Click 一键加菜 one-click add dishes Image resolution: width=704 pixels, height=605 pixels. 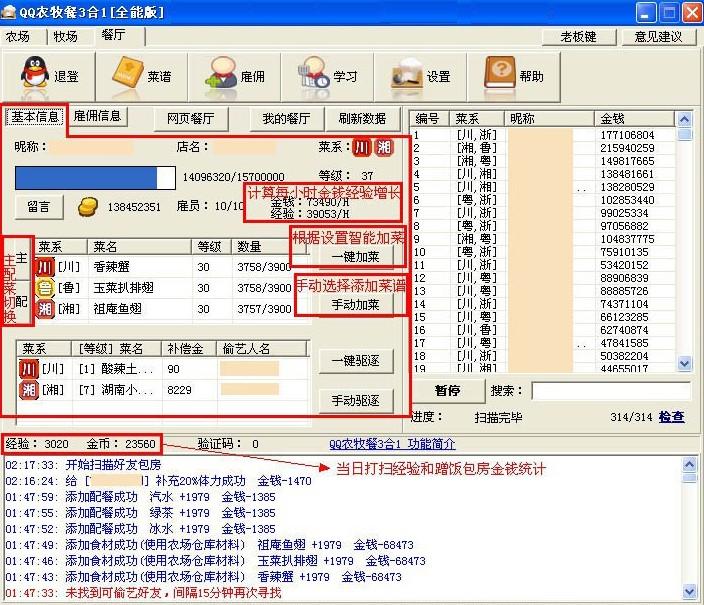coord(356,257)
